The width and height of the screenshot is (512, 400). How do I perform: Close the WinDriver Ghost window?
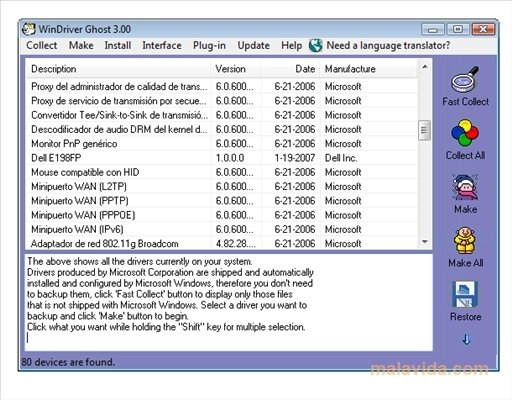tap(483, 30)
